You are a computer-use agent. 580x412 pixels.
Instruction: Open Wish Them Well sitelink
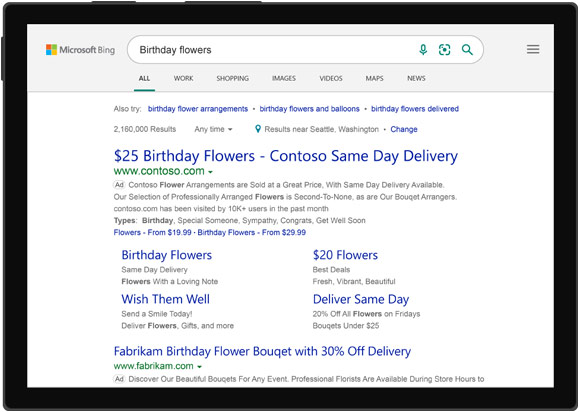[x=166, y=299]
